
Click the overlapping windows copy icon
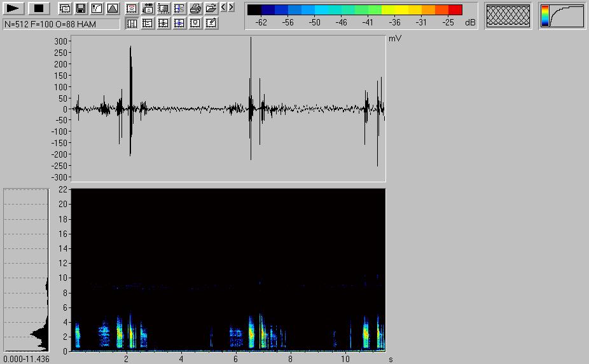pos(65,9)
